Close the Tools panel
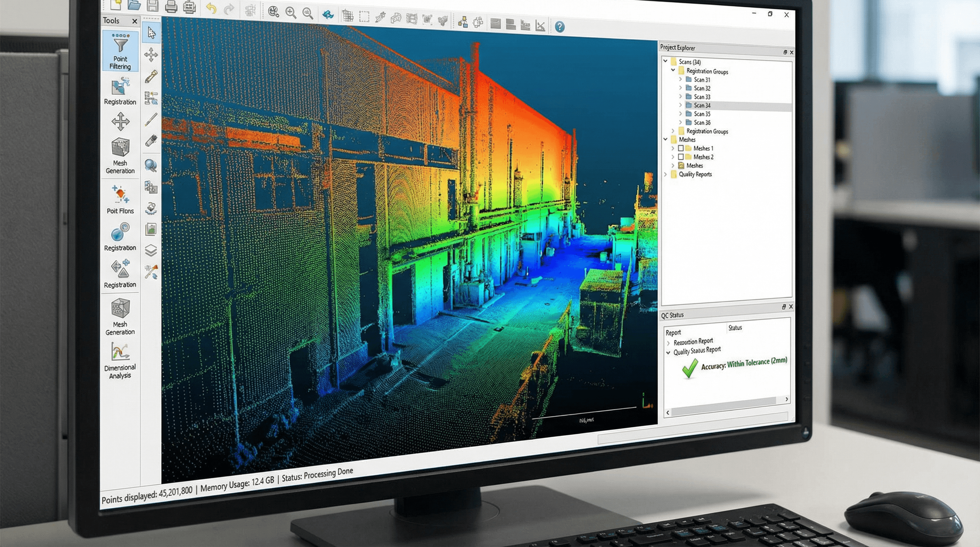The image size is (980, 547). click(134, 21)
